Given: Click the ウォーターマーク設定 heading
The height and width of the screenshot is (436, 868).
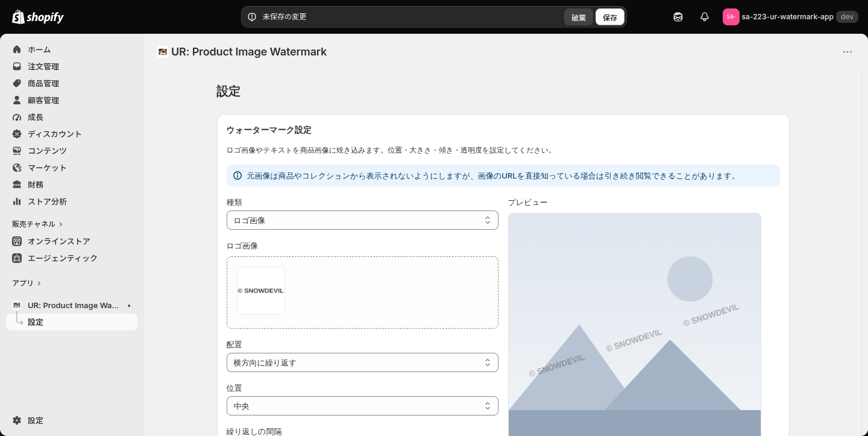Looking at the screenshot, I should [269, 130].
